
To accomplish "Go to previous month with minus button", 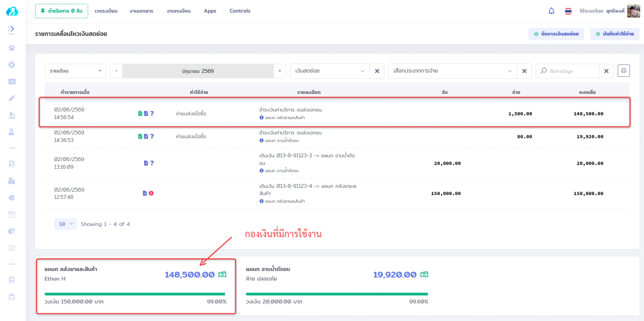I will pos(116,71).
